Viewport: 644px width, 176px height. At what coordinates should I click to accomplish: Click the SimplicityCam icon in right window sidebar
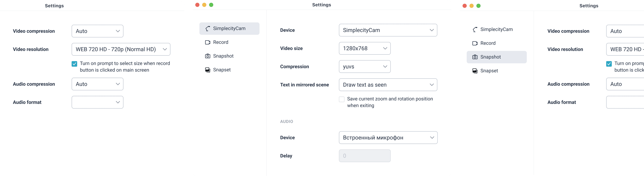pos(475,30)
